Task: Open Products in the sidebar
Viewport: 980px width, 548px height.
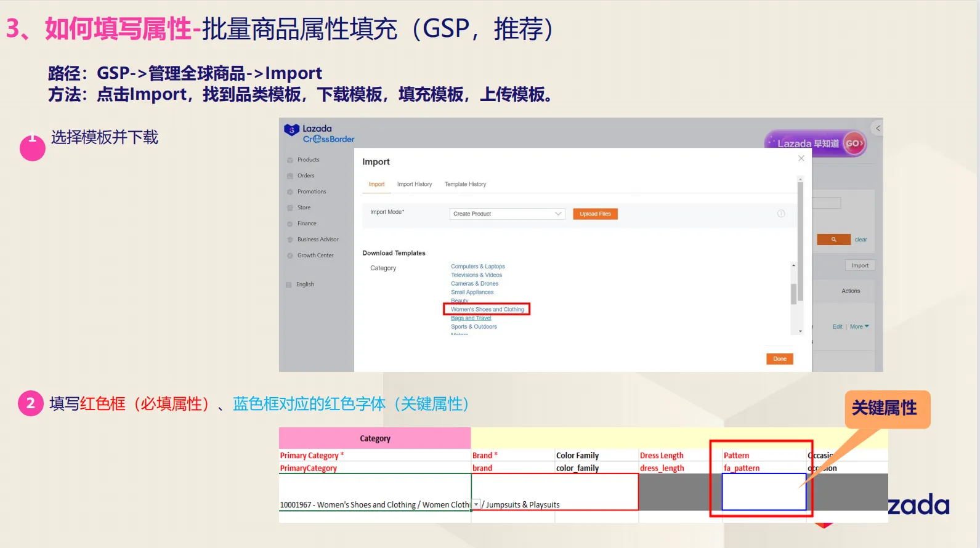Action: click(x=308, y=159)
